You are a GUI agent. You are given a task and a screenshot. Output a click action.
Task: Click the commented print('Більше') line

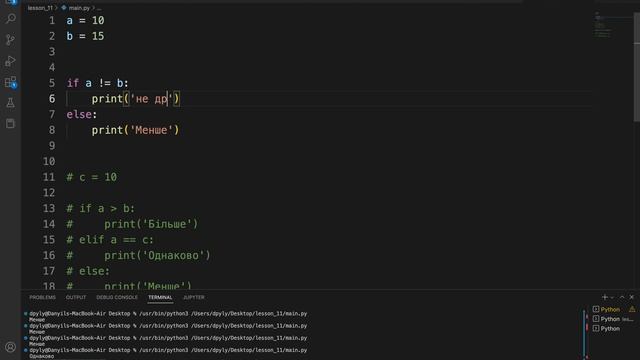click(x=132, y=224)
